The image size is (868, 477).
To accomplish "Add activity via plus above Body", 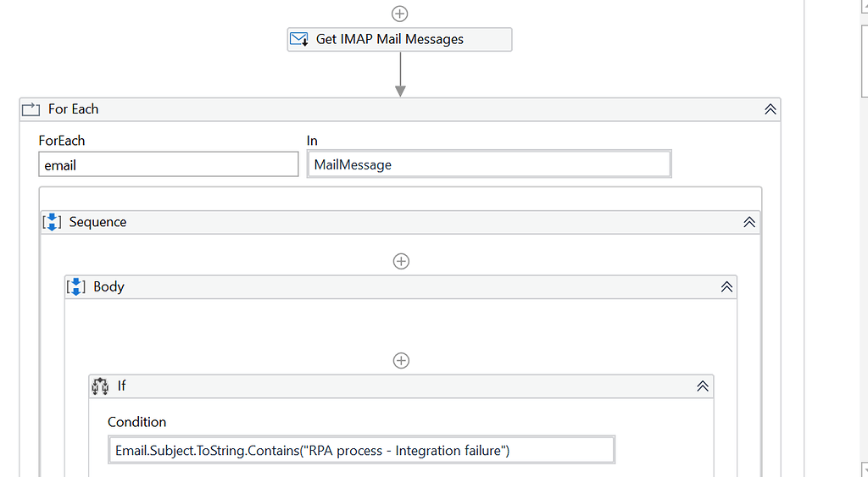I will [x=401, y=261].
